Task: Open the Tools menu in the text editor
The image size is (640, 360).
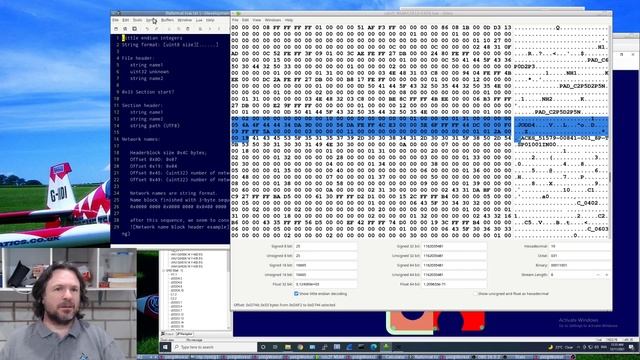Action: click(x=138, y=20)
